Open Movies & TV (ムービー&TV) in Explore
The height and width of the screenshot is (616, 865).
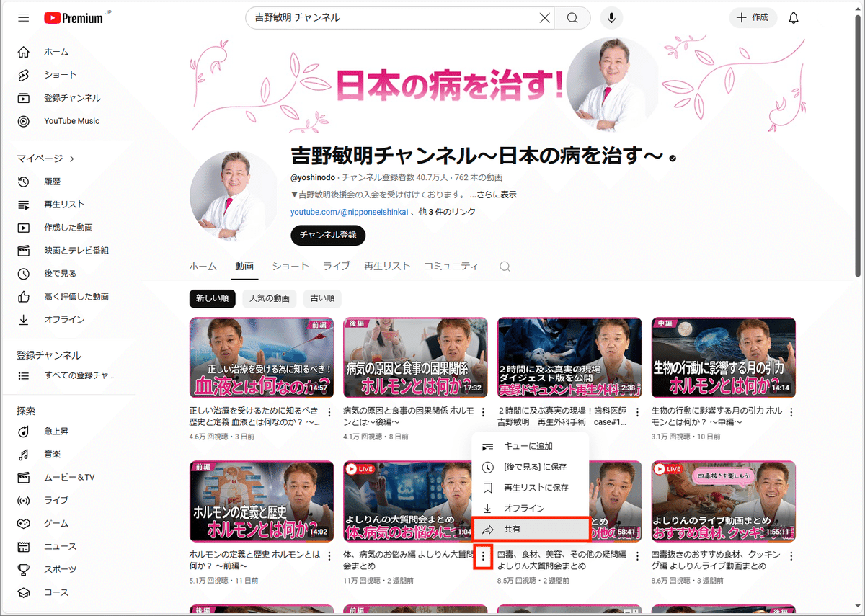coord(68,478)
